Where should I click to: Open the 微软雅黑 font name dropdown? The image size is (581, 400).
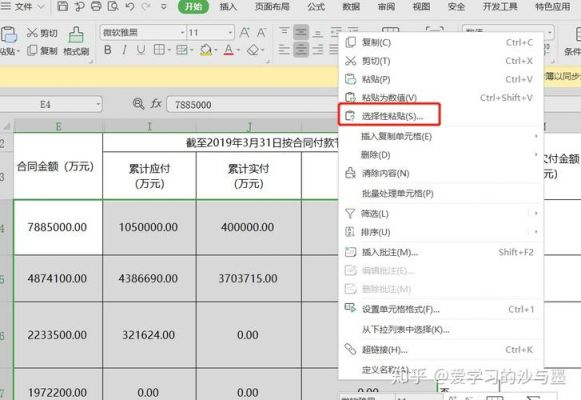pos(183,33)
